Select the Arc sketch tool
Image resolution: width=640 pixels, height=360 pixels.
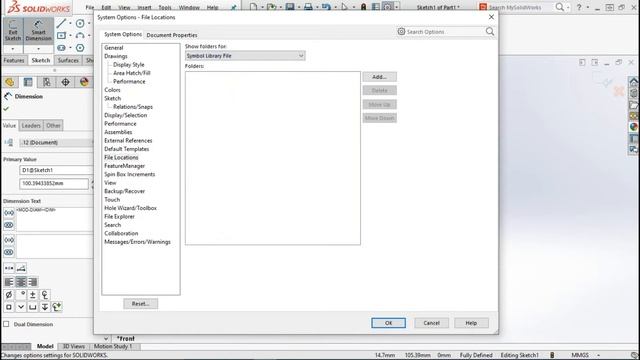(80, 36)
